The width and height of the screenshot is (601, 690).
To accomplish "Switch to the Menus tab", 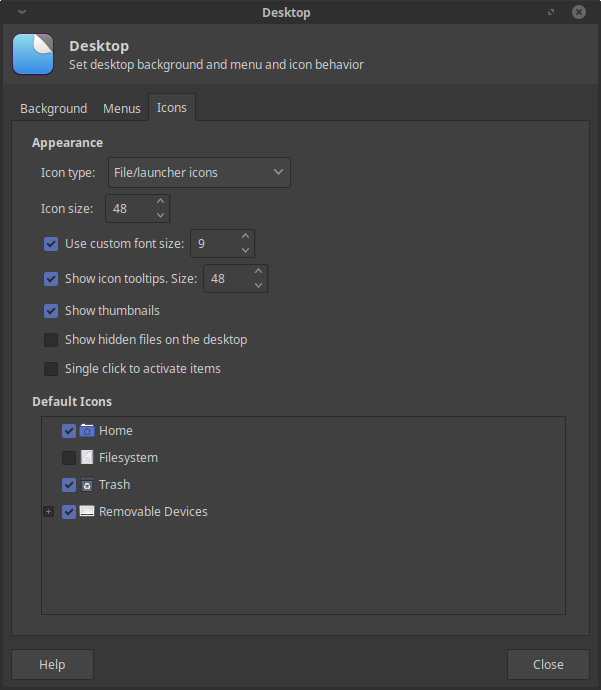I will click(122, 108).
